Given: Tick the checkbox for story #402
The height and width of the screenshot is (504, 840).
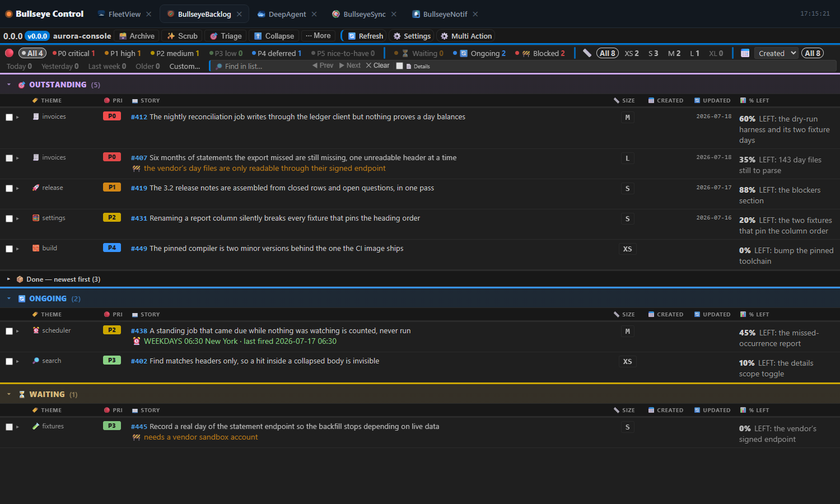Looking at the screenshot, I should coord(9,362).
